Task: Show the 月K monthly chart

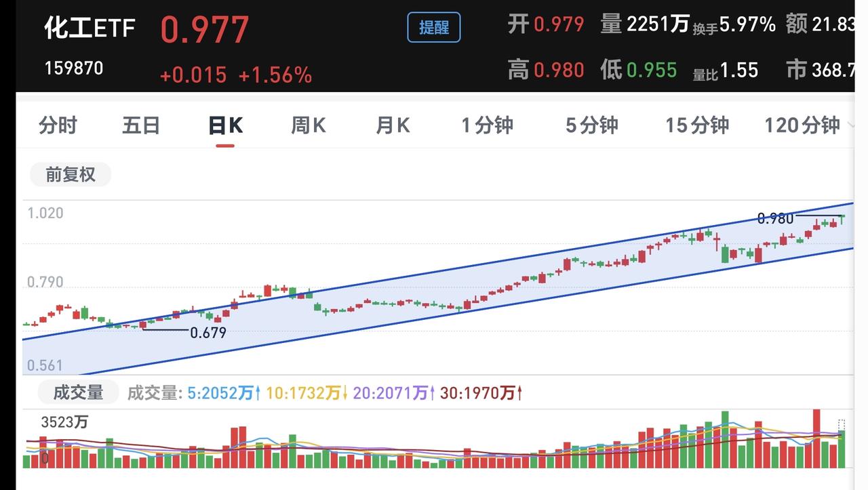Action: tap(393, 125)
